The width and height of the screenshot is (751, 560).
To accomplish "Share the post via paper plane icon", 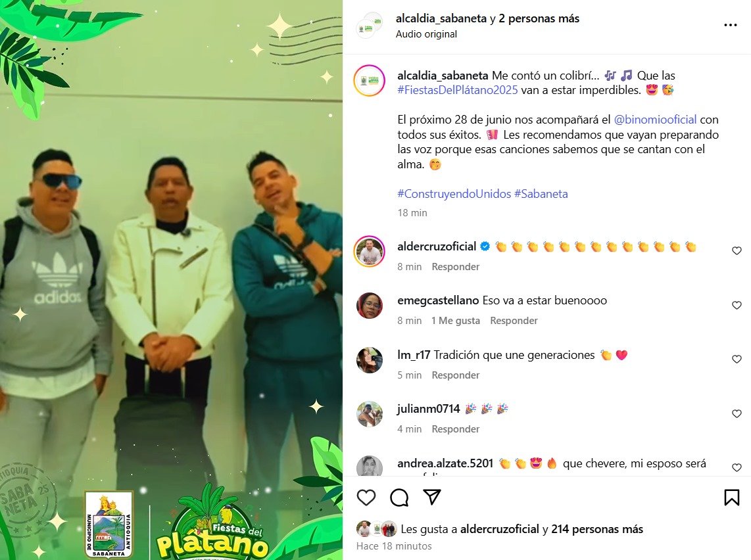I will pos(432,498).
